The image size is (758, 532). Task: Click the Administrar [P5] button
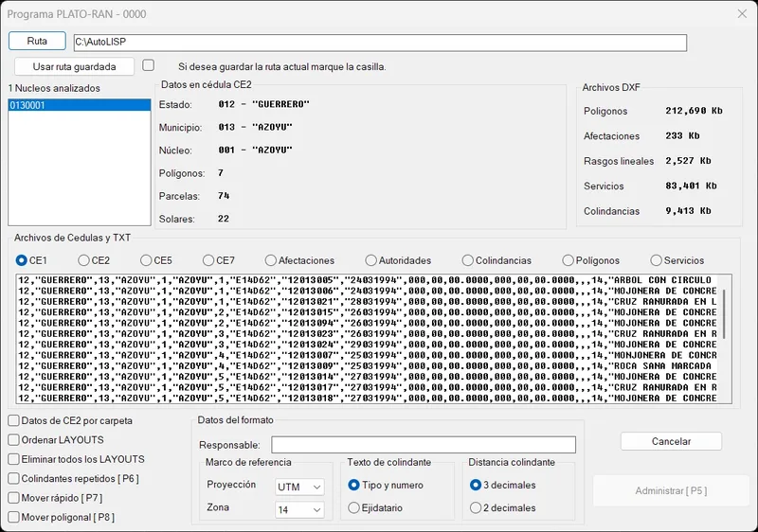point(671,491)
